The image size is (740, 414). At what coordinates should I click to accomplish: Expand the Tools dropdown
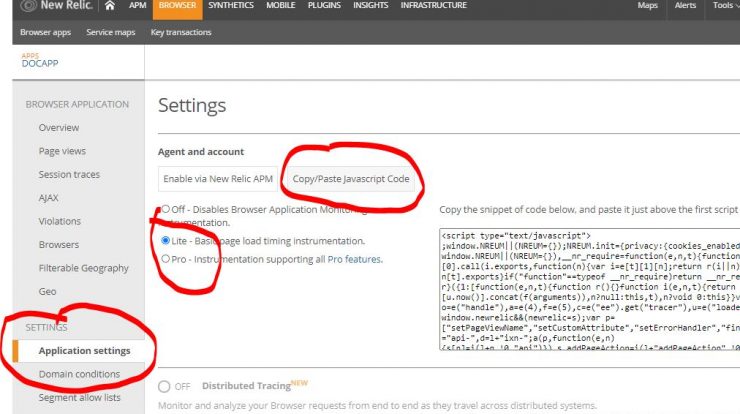click(726, 6)
